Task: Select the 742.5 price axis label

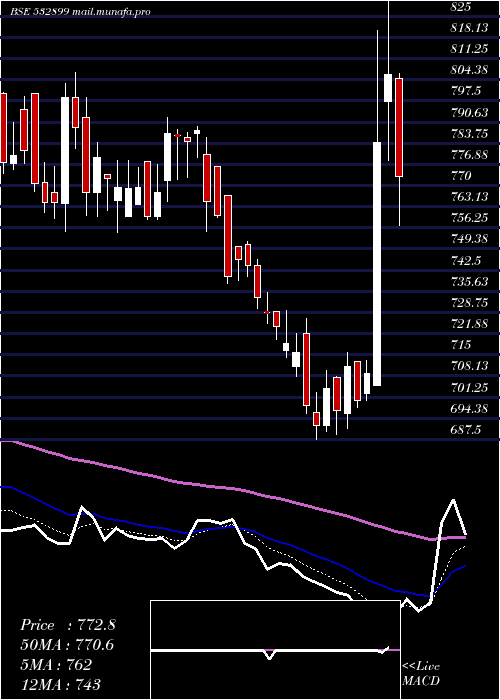Action: point(466,261)
